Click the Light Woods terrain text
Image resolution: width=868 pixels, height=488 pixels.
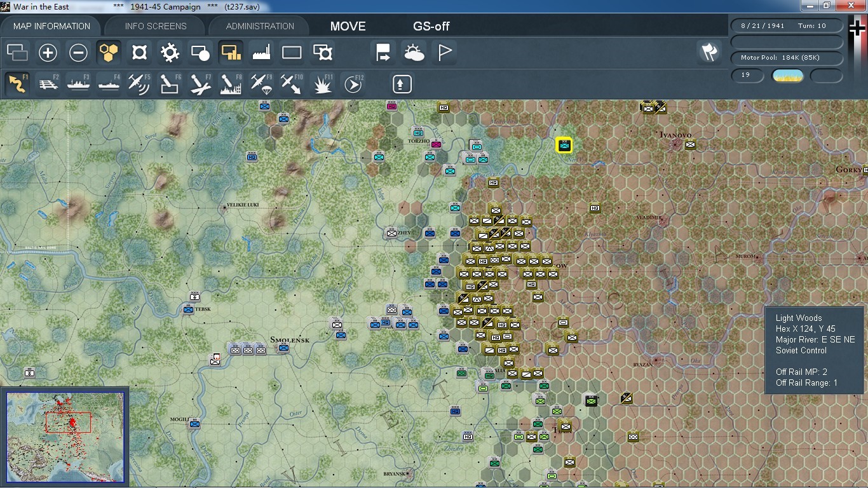click(x=799, y=318)
